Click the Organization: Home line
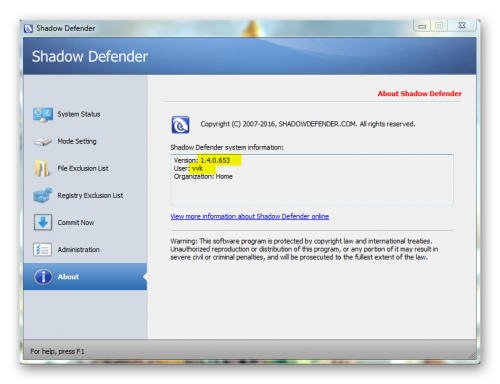500x384 pixels. click(203, 177)
